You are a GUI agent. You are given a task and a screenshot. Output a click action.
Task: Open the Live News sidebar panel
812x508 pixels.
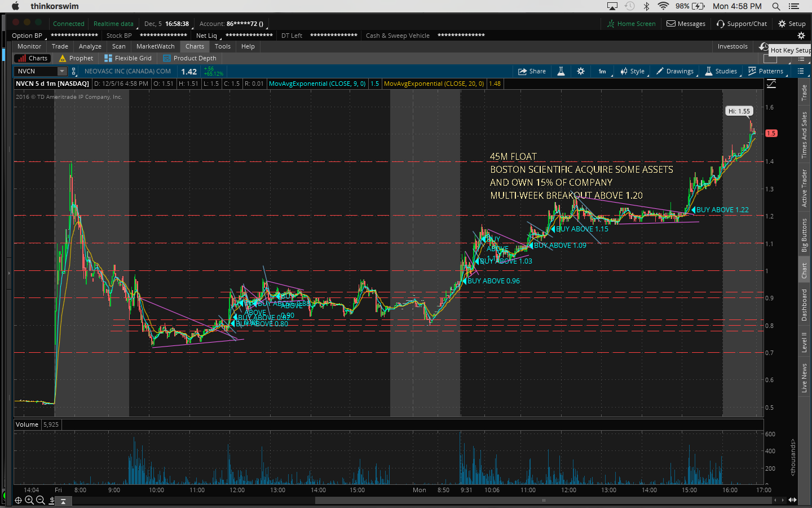coord(804,378)
